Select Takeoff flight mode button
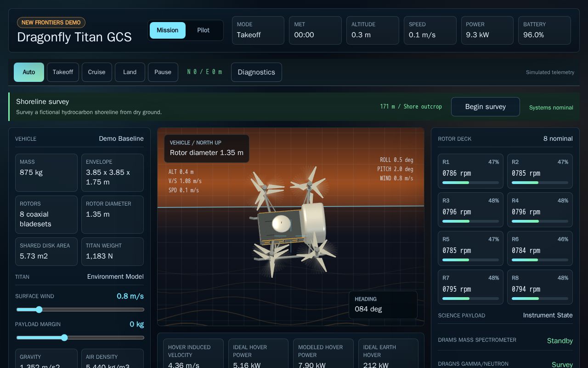 [63, 72]
